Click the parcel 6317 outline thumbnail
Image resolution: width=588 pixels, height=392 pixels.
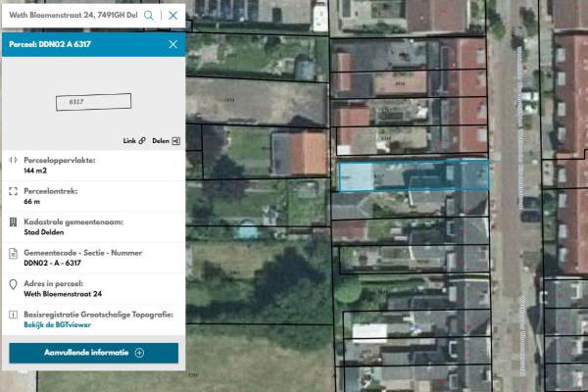(x=92, y=101)
